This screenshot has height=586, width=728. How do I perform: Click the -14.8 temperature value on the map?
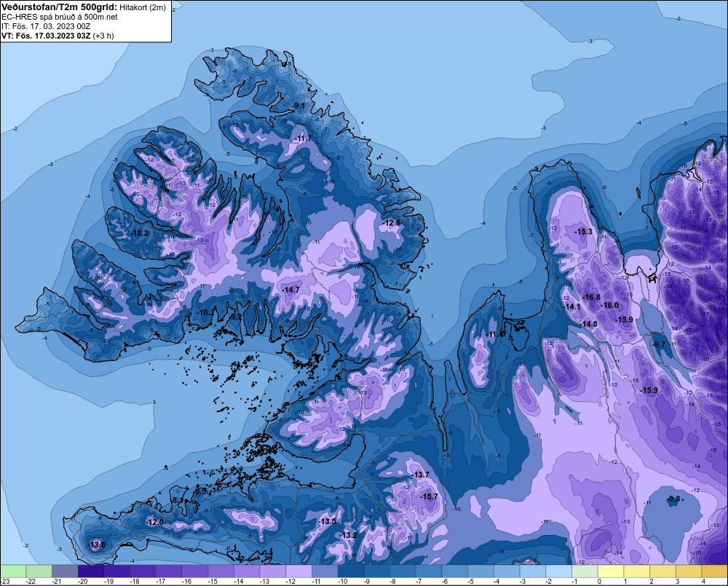coord(589,324)
